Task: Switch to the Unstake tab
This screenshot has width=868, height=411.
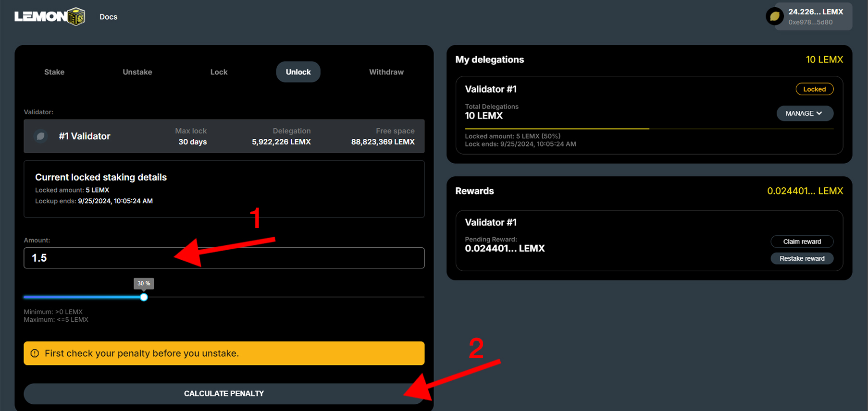Action: tap(137, 72)
